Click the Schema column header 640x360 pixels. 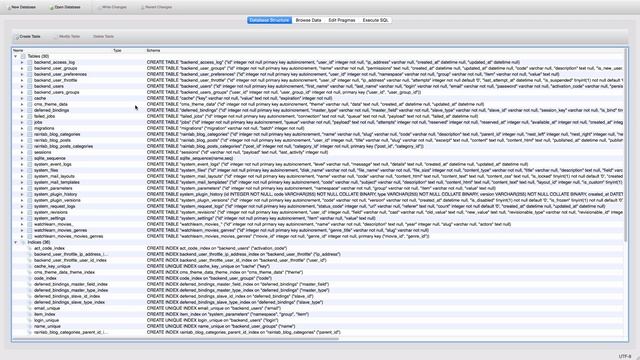[384, 51]
